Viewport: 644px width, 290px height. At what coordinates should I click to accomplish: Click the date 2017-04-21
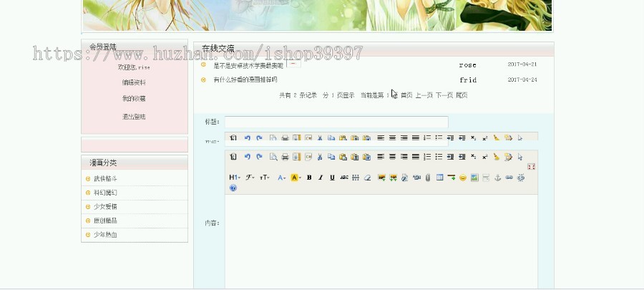[x=522, y=64]
